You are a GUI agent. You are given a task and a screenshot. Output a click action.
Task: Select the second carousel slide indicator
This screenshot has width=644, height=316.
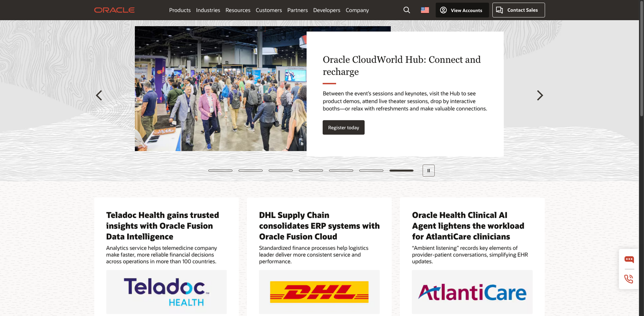(x=250, y=170)
